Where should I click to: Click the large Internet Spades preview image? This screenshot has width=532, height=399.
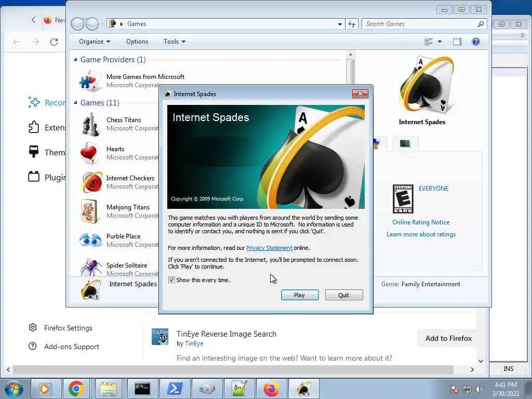[x=426, y=85]
